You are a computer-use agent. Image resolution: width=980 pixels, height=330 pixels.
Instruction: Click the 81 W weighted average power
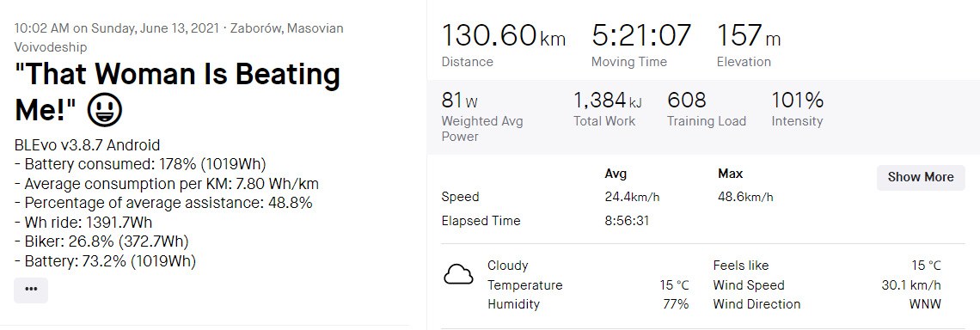(459, 100)
